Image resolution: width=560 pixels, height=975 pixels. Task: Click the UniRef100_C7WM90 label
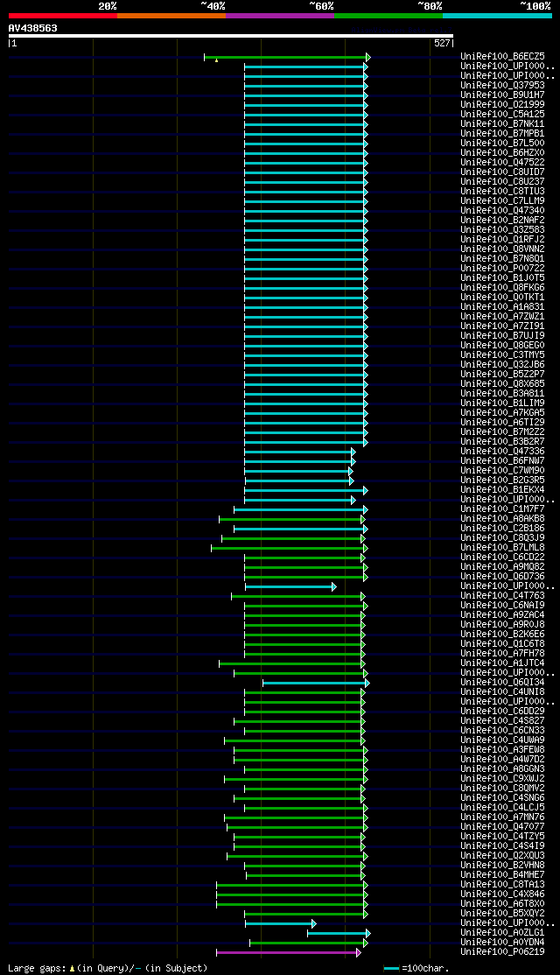click(x=503, y=471)
